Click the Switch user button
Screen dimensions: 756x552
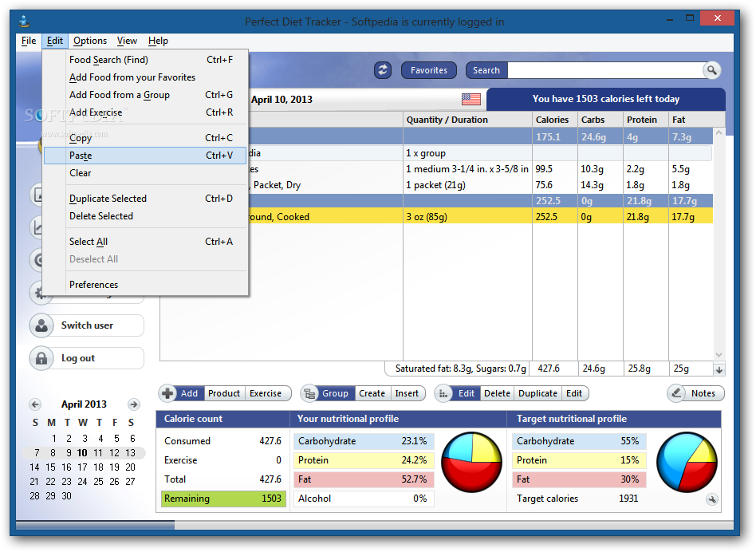(x=87, y=325)
